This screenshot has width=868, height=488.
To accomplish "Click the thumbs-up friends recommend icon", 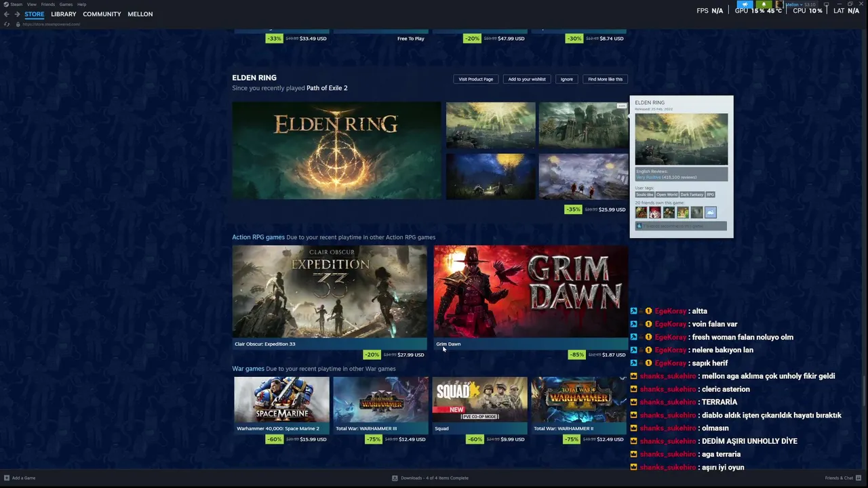I will tap(639, 226).
